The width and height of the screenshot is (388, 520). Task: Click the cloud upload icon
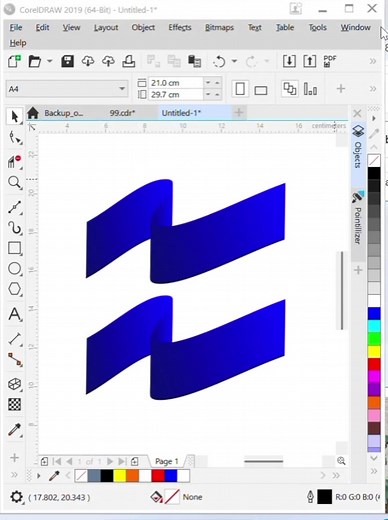coord(108,61)
